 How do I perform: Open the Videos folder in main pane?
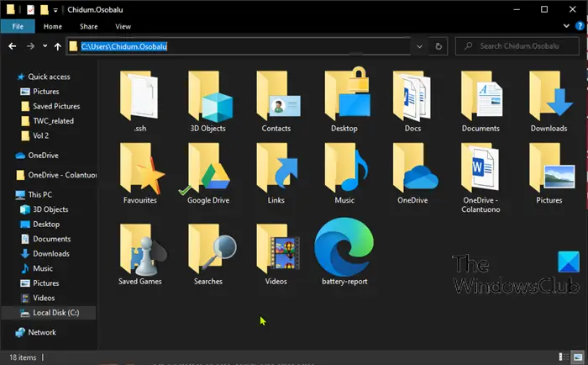point(276,252)
